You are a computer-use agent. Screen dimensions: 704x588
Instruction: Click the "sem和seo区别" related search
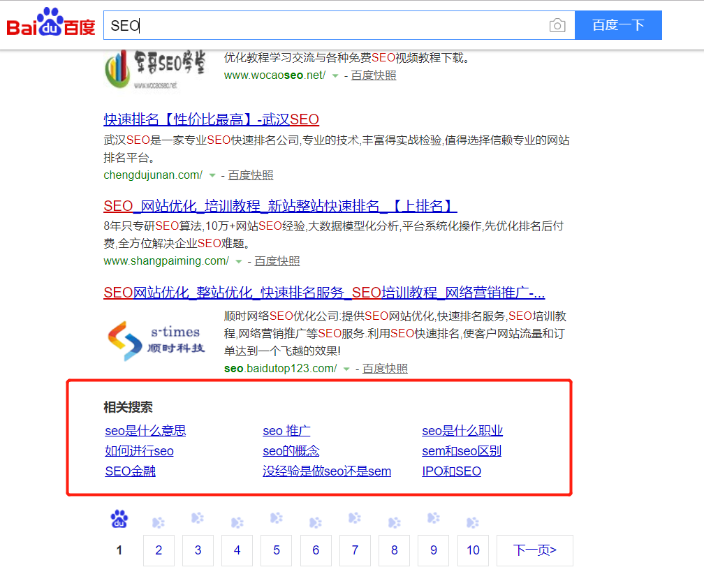462,451
